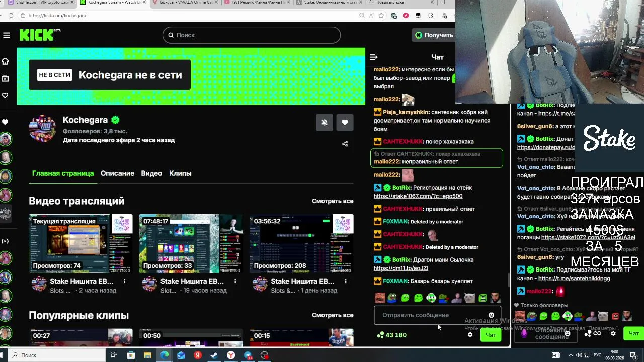Open the Текущая трансляция video thumbnail
The image size is (644, 362).
tap(80, 243)
